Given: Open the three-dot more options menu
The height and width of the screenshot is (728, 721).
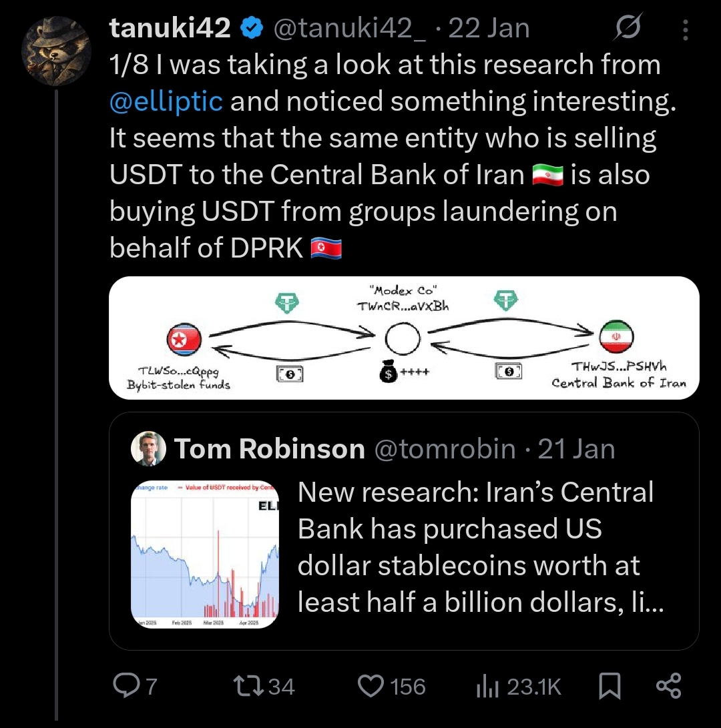Looking at the screenshot, I should coord(685,29).
